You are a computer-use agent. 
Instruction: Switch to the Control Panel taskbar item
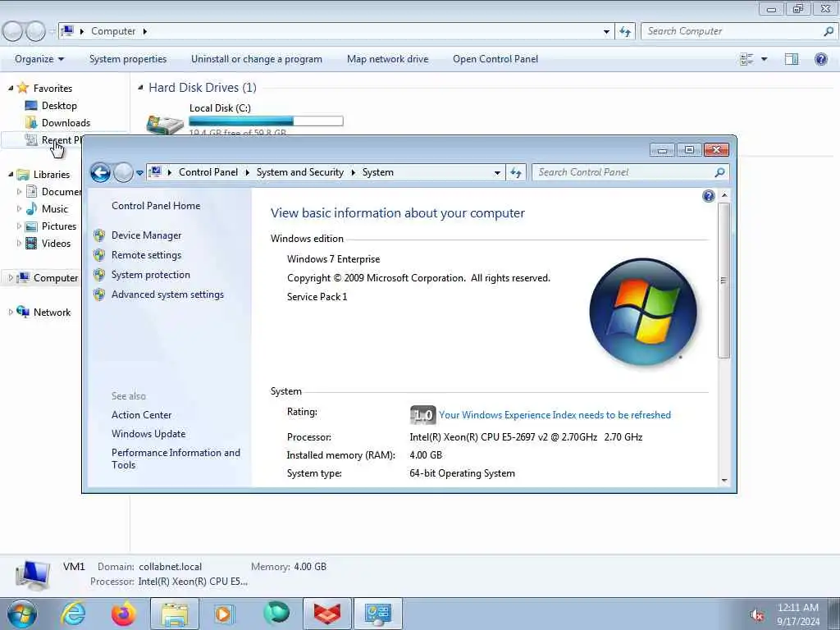[x=377, y=614]
